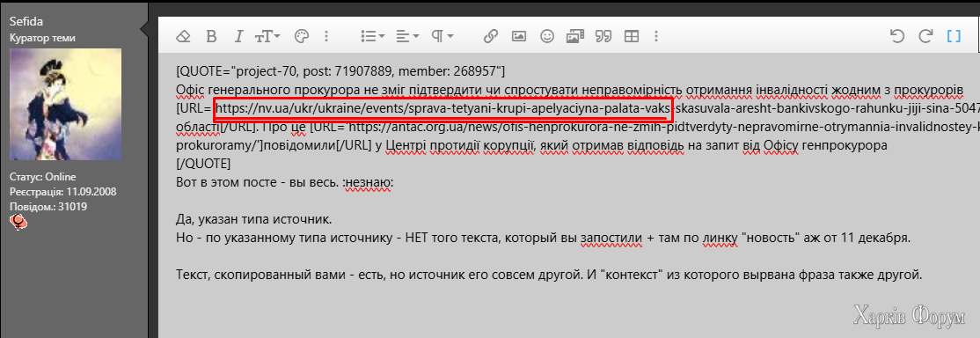Open the text alignment dropdown
980x338 pixels.
coord(407,36)
